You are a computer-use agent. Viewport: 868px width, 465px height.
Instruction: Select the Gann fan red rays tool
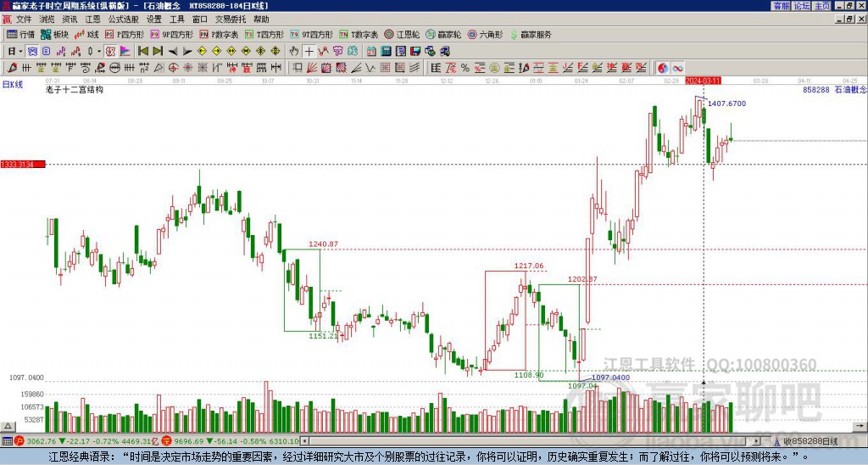pos(312,68)
